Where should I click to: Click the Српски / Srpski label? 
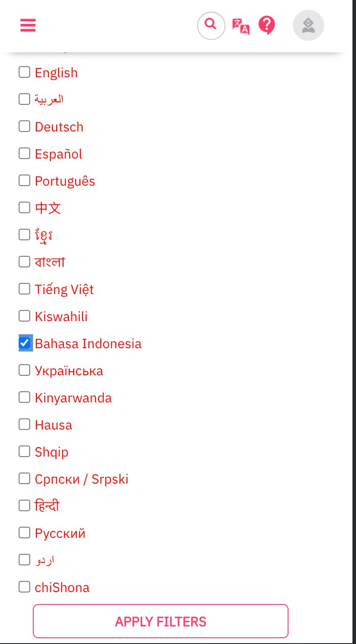coord(82,479)
